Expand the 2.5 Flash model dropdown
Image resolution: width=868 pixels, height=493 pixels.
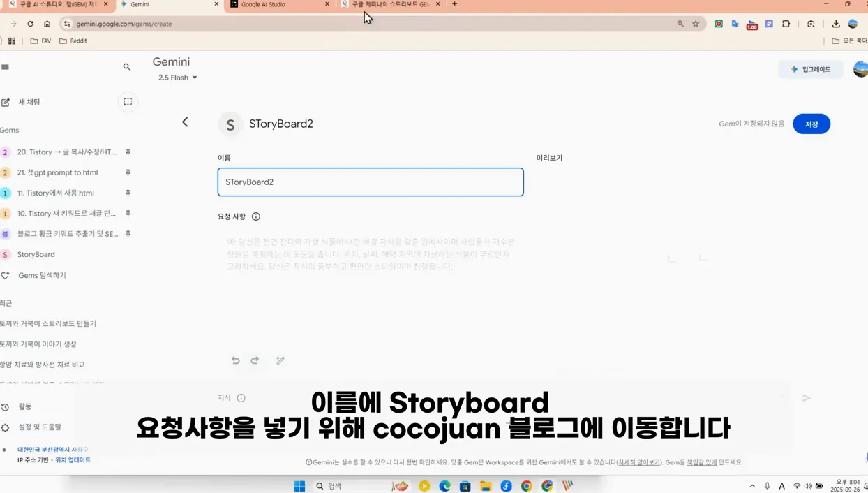point(177,78)
